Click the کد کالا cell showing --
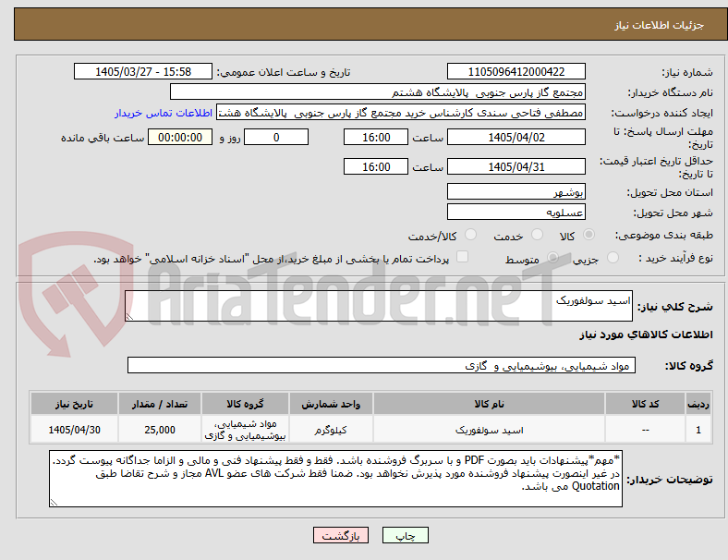This screenshot has height=560, width=728. pyautogui.click(x=645, y=430)
